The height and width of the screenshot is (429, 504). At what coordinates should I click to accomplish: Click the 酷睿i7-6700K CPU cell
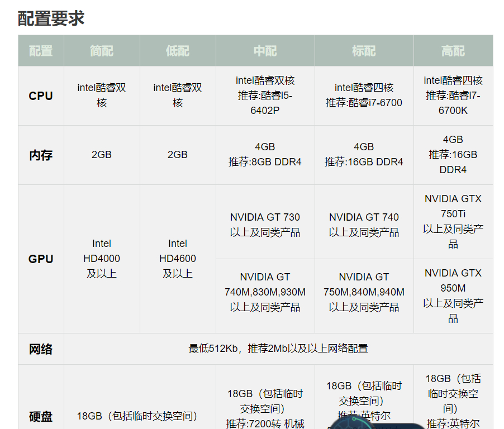click(x=453, y=96)
